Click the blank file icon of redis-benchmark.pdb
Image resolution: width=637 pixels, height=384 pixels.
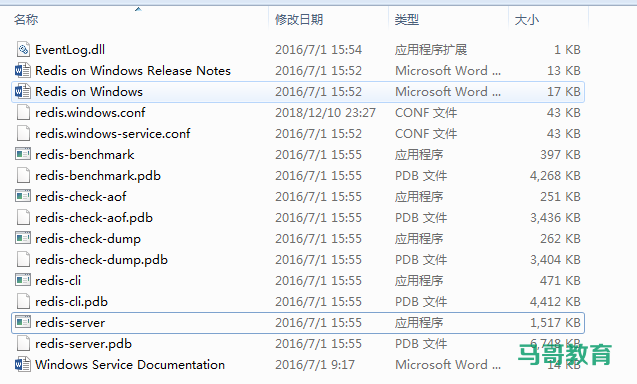[23, 176]
